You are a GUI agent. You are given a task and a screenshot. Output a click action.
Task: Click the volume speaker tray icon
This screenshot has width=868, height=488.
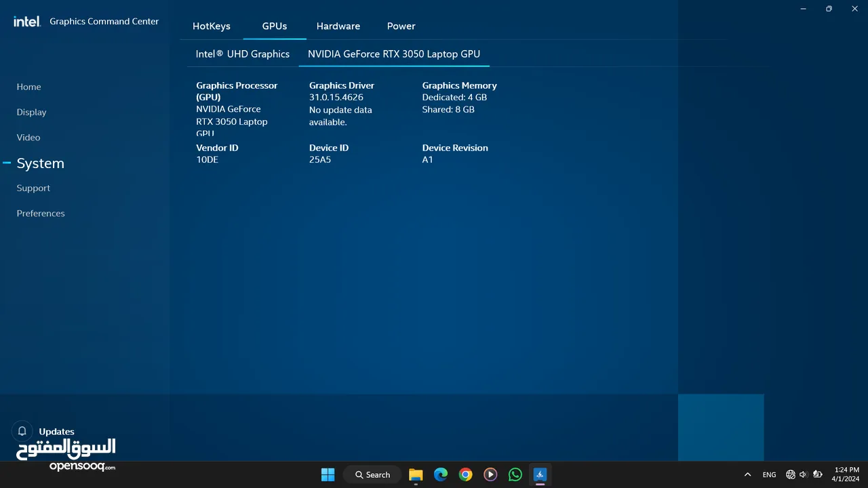803,474
